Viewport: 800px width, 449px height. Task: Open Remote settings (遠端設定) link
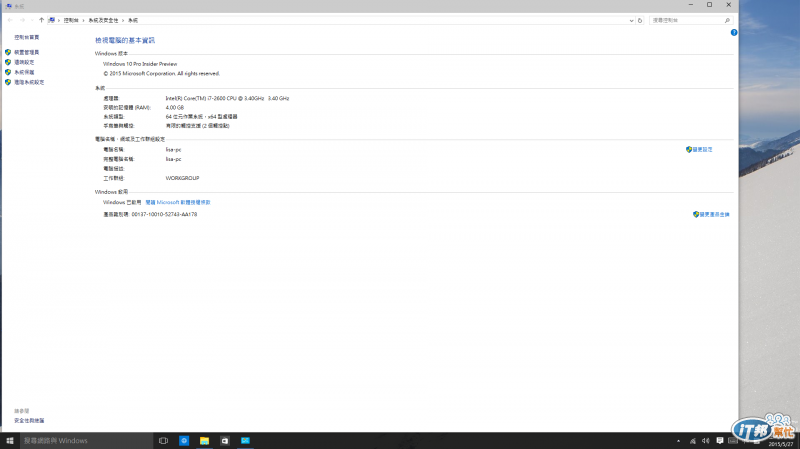24,62
